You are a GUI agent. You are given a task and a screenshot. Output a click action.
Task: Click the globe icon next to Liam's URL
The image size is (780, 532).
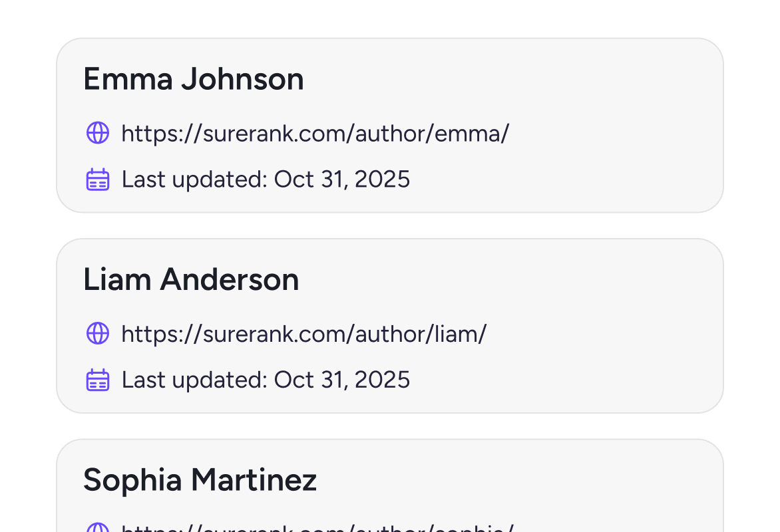pyautogui.click(x=97, y=333)
